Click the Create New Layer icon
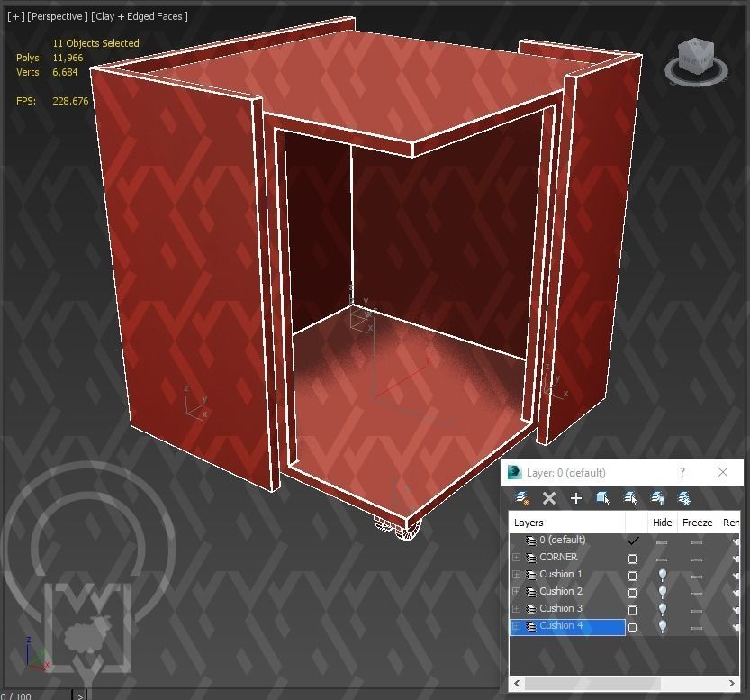The width and height of the screenshot is (750, 700). 522,498
